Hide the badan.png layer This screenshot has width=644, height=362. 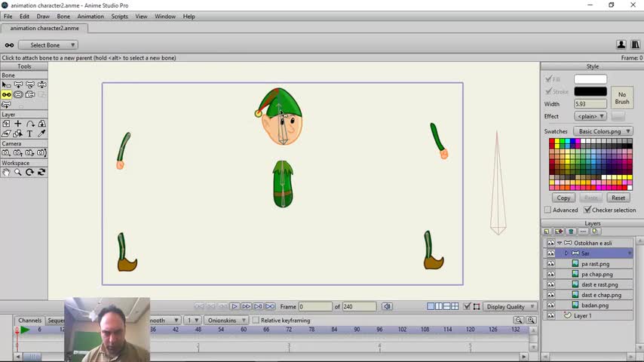point(550,305)
